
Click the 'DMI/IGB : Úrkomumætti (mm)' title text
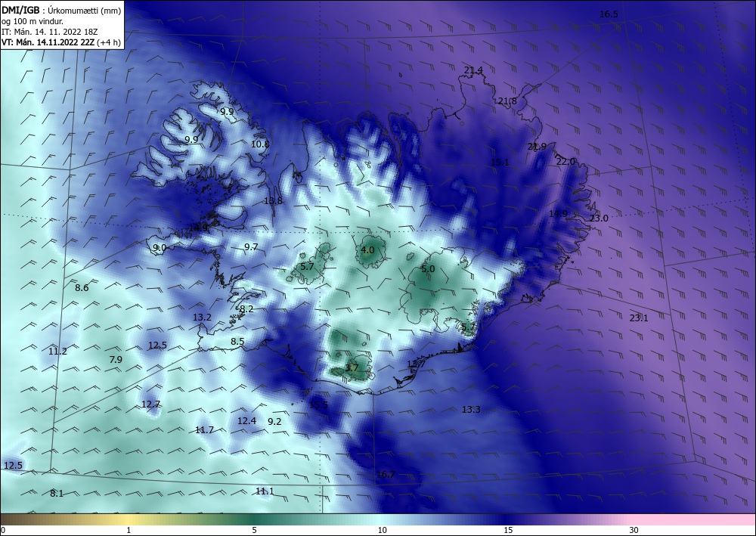tap(61, 11)
